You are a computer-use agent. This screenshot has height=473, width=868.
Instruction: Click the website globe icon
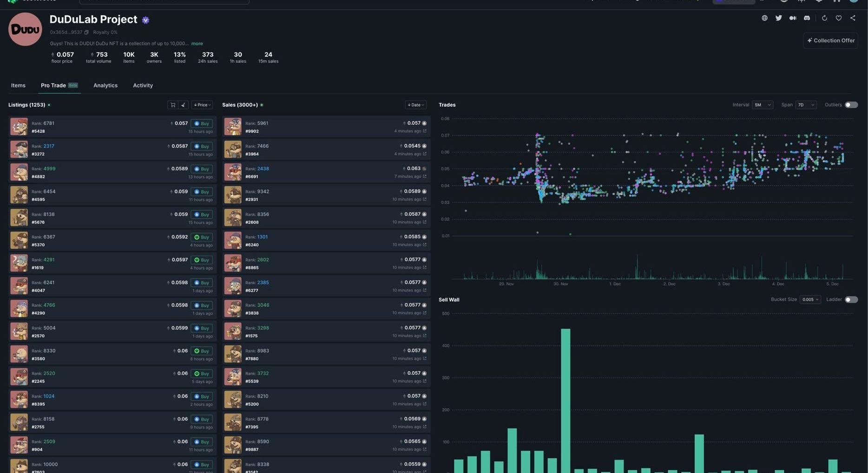click(764, 18)
